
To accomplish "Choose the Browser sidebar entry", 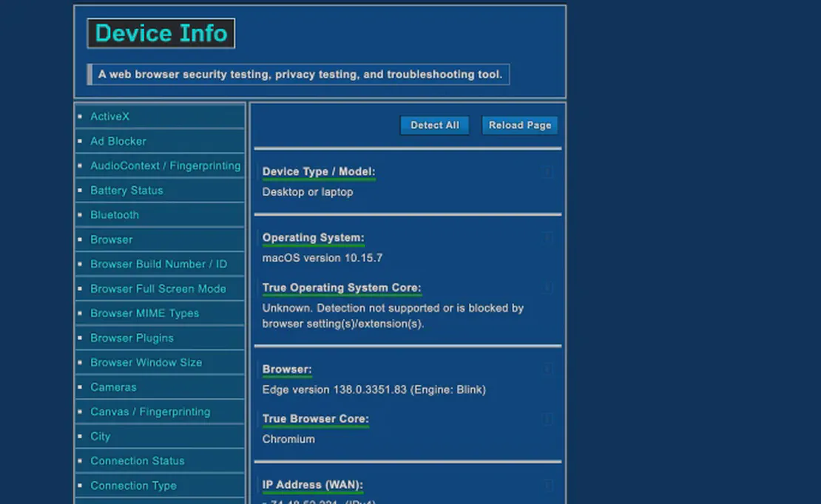I will 111,239.
